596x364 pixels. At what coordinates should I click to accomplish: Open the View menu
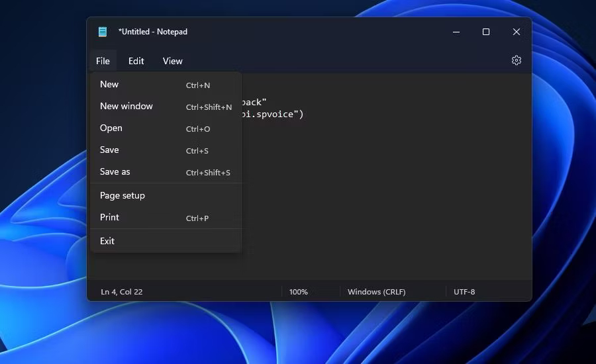pos(173,61)
